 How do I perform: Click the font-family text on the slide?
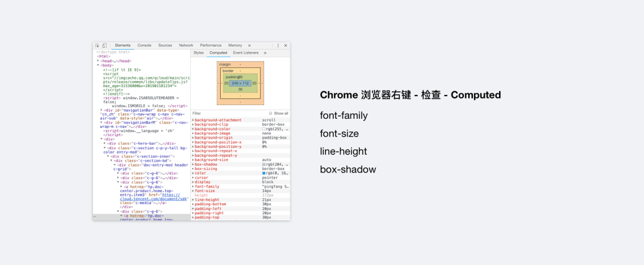pyautogui.click(x=344, y=116)
